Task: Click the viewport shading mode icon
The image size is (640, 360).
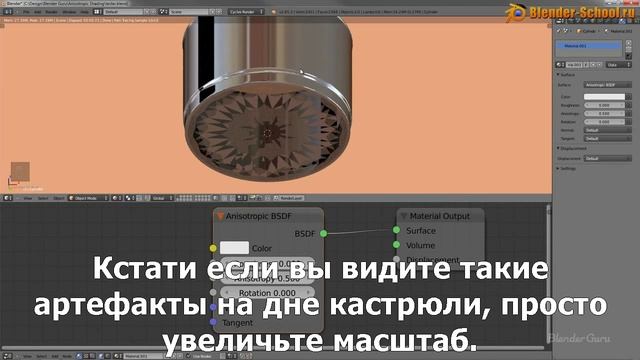Action: (x=117, y=198)
